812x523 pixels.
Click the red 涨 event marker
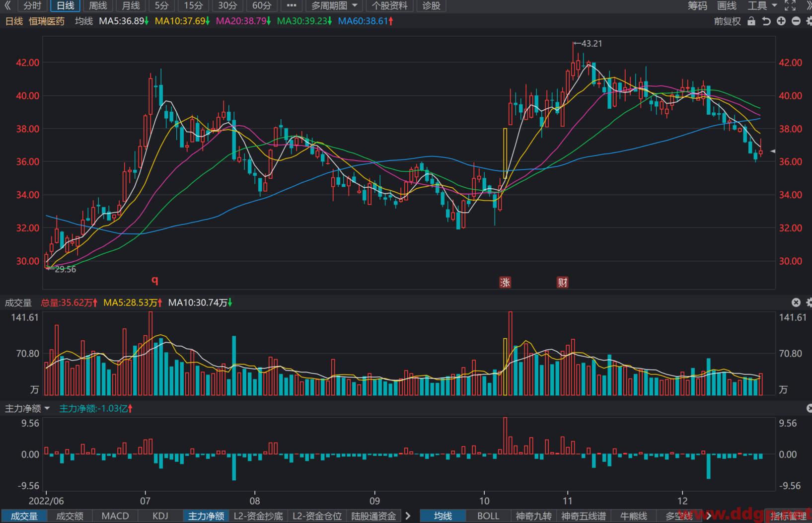(x=505, y=282)
